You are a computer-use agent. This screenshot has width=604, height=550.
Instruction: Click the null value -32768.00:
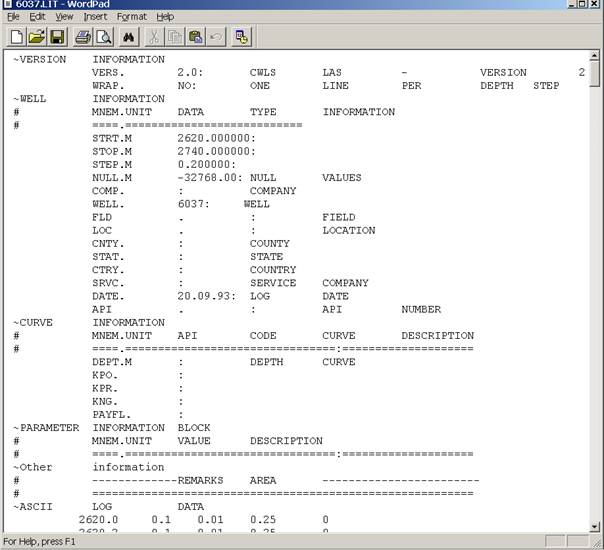[x=210, y=178]
